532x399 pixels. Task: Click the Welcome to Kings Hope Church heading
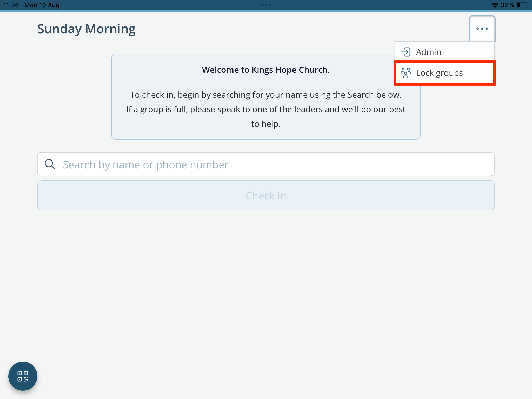coord(266,70)
